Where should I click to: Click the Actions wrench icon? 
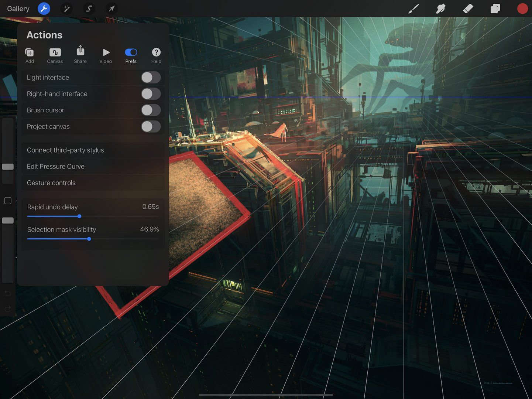click(44, 8)
